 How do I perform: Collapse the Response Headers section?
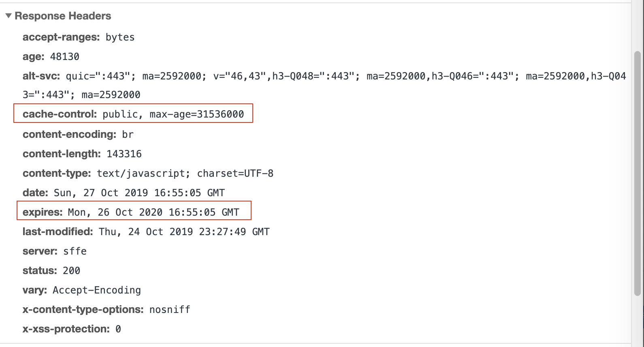(x=8, y=16)
